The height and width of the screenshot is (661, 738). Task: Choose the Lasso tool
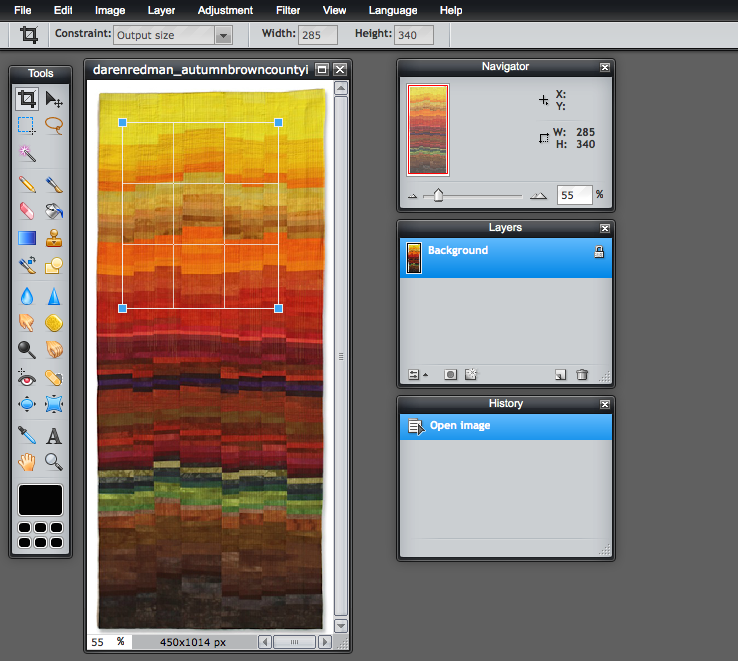54,126
